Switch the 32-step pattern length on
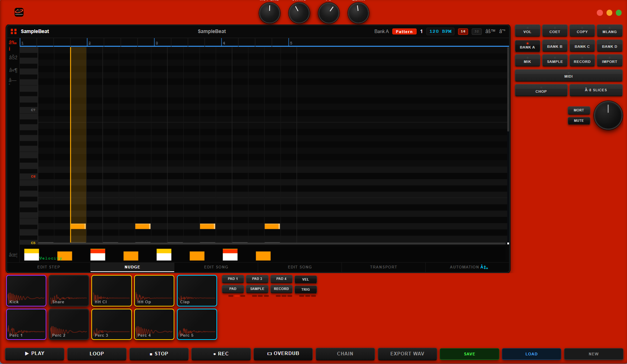627x364 pixels. click(476, 32)
